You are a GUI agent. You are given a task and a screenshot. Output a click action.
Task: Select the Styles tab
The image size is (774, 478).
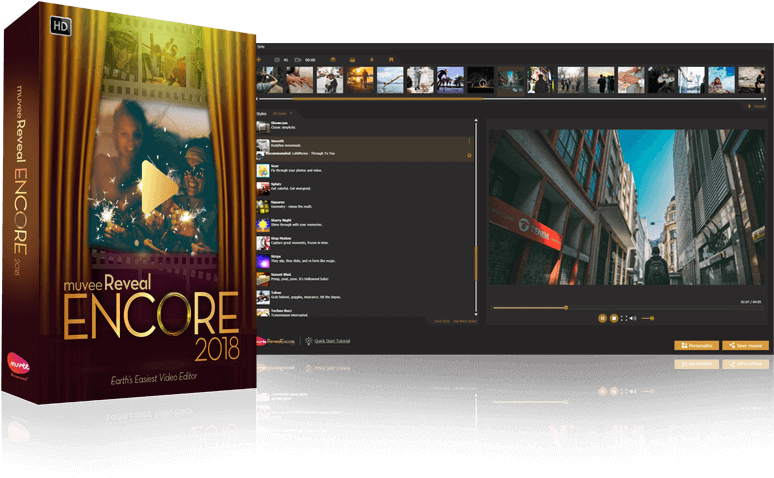point(261,114)
